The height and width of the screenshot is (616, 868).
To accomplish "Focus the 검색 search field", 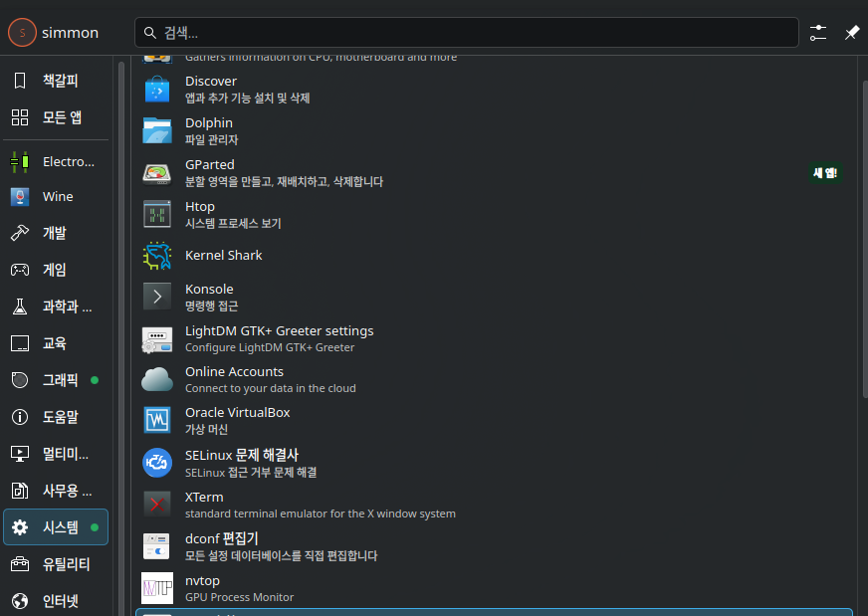I will (x=467, y=33).
